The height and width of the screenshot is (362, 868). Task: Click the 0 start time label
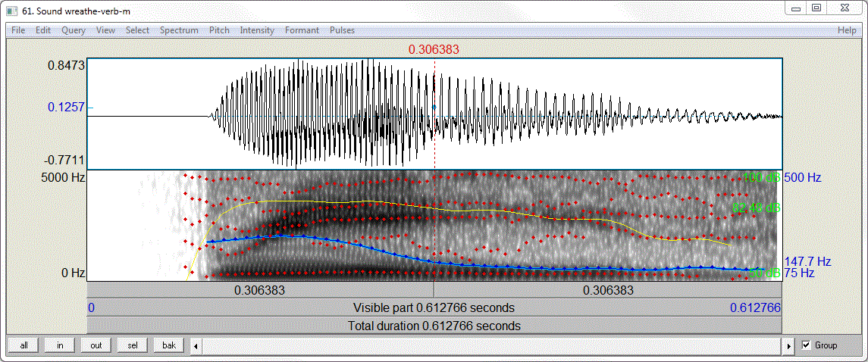point(91,307)
